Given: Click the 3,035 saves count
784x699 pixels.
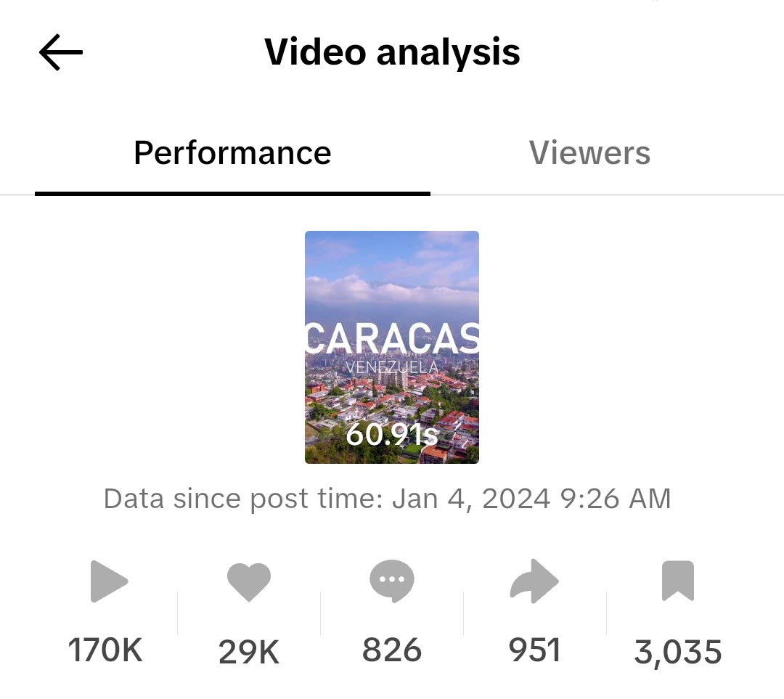Looking at the screenshot, I should tap(677, 652).
